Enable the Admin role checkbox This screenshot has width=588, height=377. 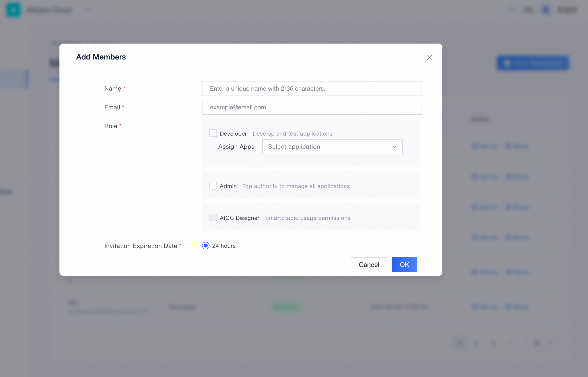(213, 186)
